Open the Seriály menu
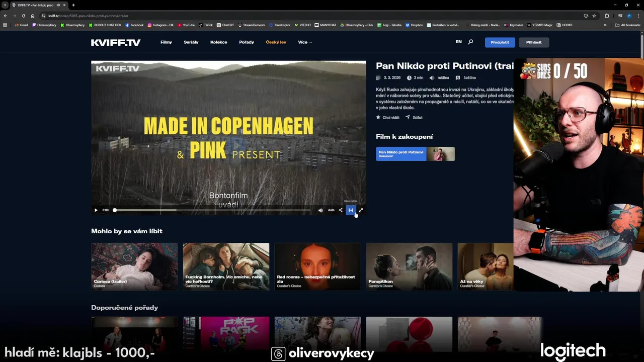644x362 pixels. [x=191, y=42]
